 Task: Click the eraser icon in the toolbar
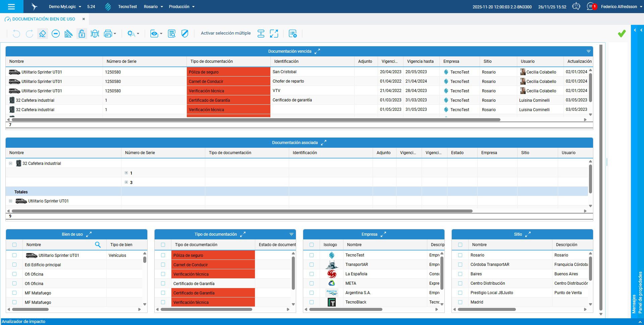coord(42,34)
